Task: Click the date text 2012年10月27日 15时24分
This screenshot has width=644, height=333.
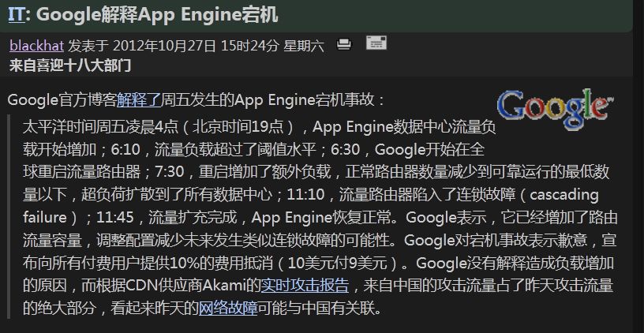Action: point(196,46)
